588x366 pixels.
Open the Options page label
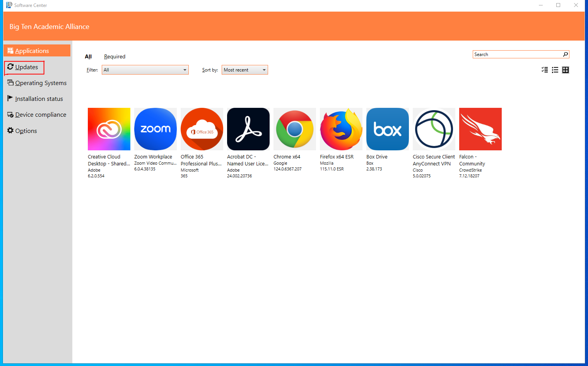point(26,131)
